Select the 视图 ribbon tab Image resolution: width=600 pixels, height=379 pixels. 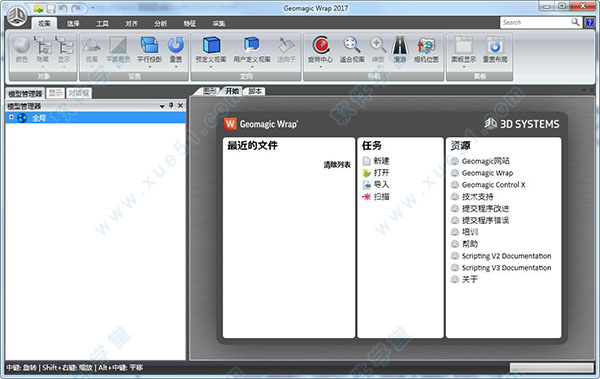(44, 24)
